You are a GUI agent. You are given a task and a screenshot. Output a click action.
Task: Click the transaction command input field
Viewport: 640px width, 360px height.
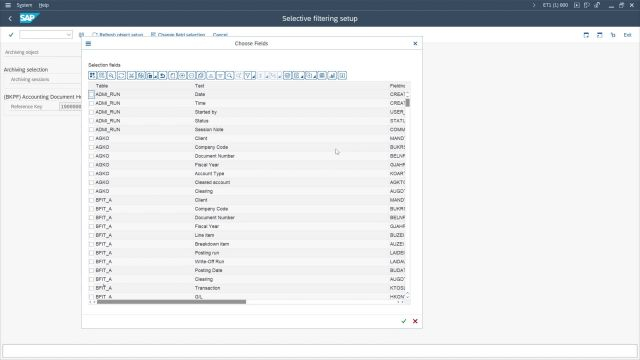click(x=46, y=35)
